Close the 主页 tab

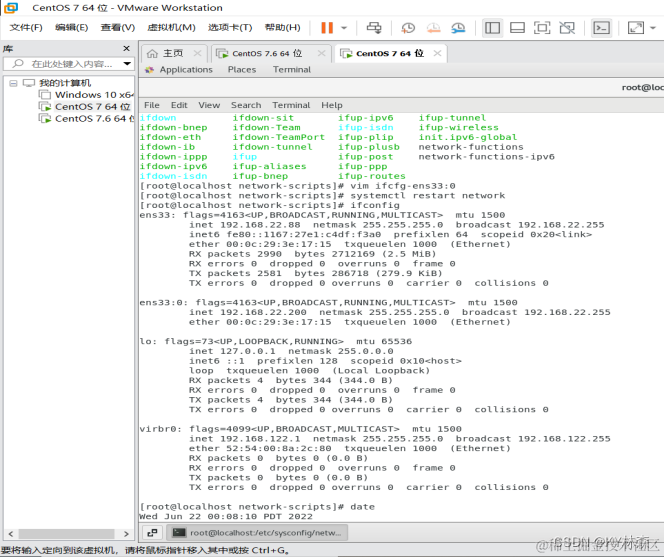[197, 53]
